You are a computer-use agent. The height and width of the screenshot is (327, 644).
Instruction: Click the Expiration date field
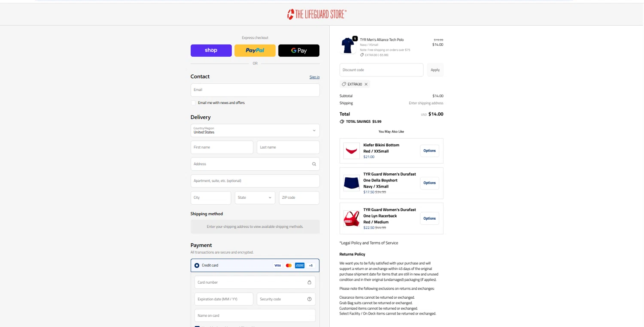coord(224,299)
